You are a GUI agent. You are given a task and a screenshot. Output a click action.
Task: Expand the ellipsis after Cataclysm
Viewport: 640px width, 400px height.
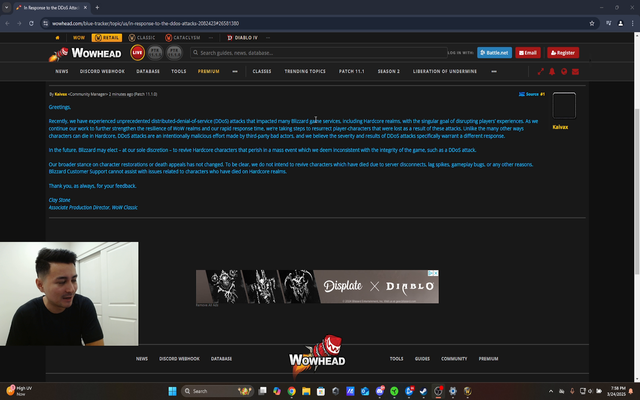[211, 38]
